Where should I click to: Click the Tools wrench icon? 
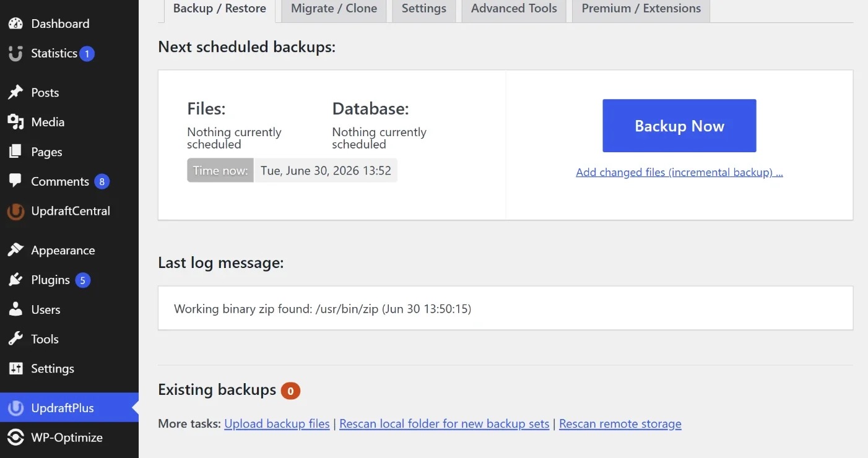click(15, 340)
